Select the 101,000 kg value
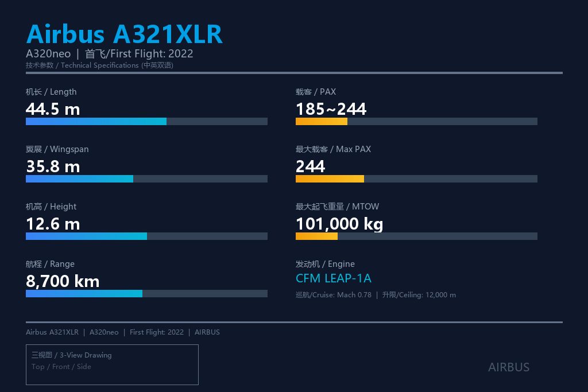Viewport: 588px width, 392px height. click(339, 224)
